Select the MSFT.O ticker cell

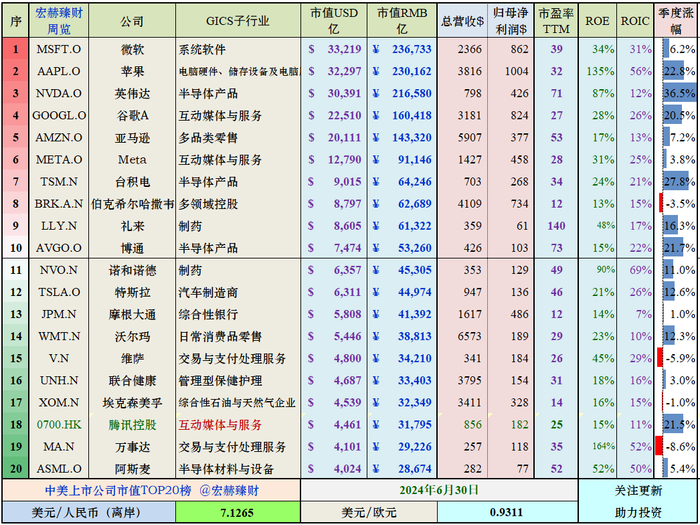(x=59, y=49)
